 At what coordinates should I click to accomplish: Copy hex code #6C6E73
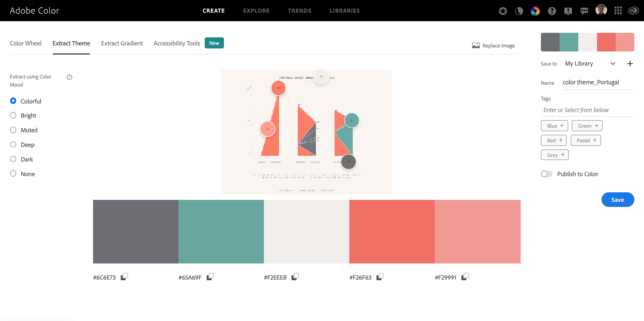click(124, 277)
